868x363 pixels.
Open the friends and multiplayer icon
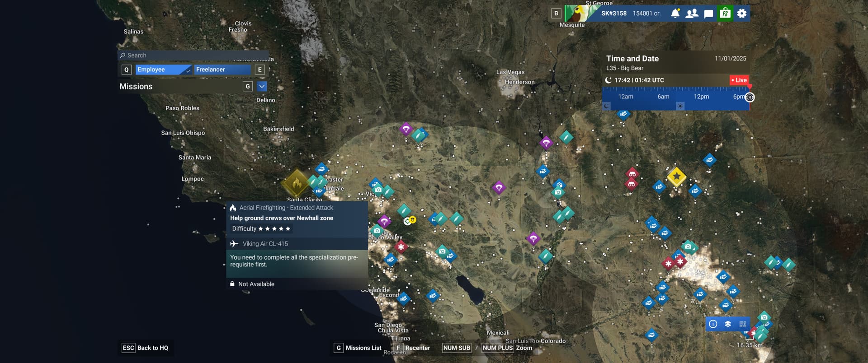click(692, 14)
